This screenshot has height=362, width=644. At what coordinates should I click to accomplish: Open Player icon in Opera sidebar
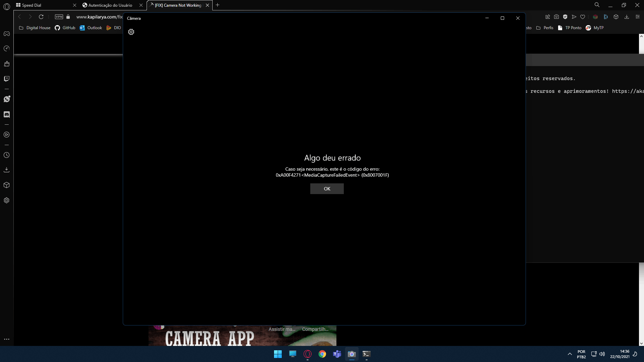[x=7, y=135]
